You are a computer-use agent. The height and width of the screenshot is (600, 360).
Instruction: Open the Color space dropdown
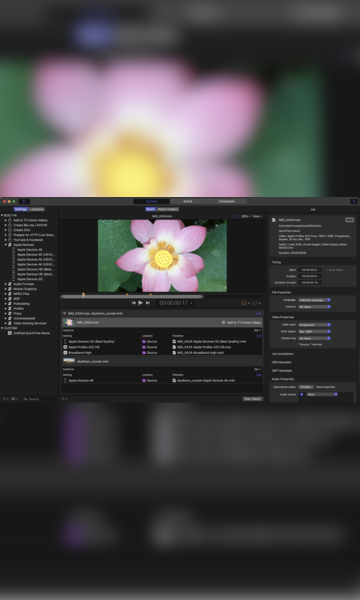click(314, 331)
